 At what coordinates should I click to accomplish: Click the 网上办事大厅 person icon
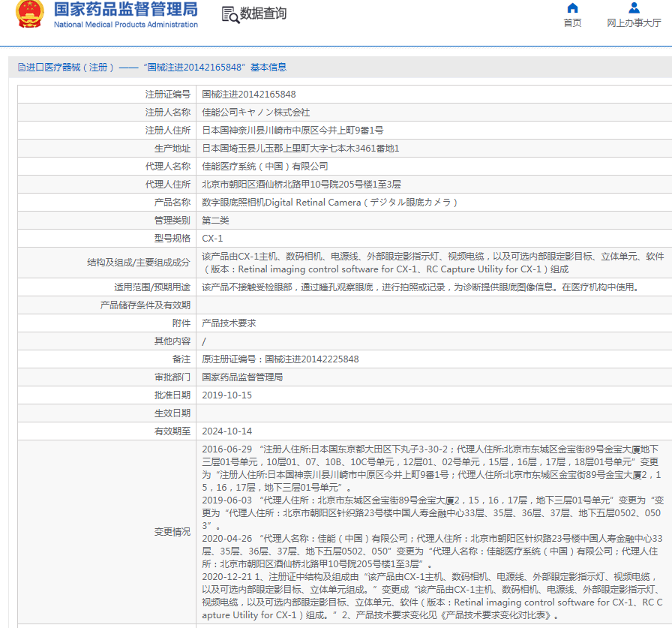[x=634, y=8]
